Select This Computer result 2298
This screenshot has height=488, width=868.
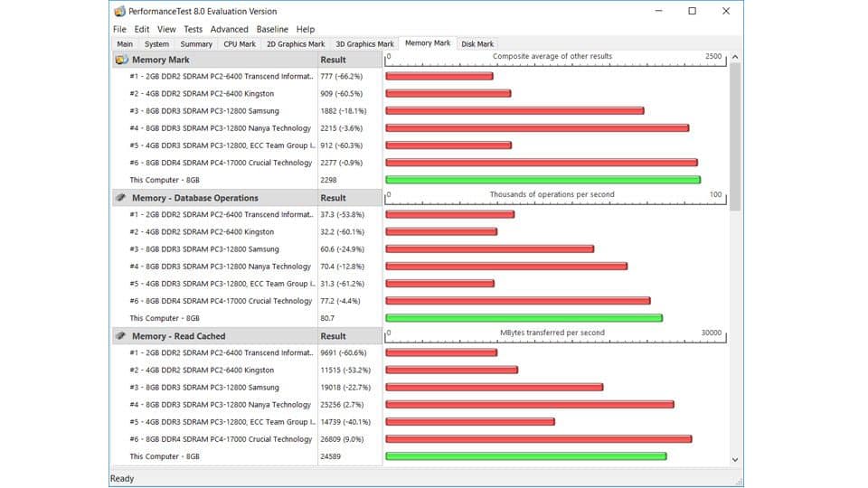[x=328, y=180]
